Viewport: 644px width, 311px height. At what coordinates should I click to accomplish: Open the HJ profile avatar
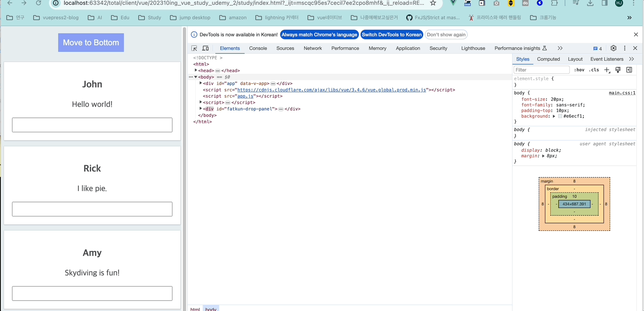coord(619,3)
